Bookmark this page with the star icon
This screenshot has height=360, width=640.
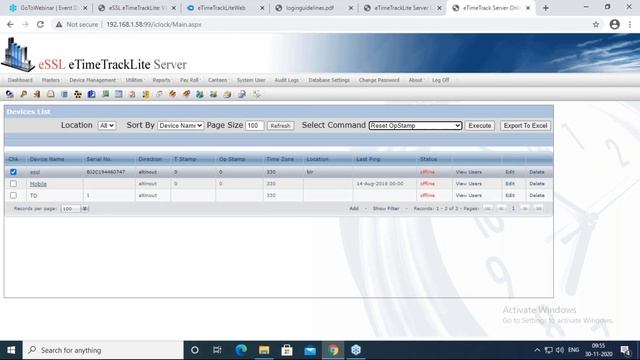(x=596, y=24)
